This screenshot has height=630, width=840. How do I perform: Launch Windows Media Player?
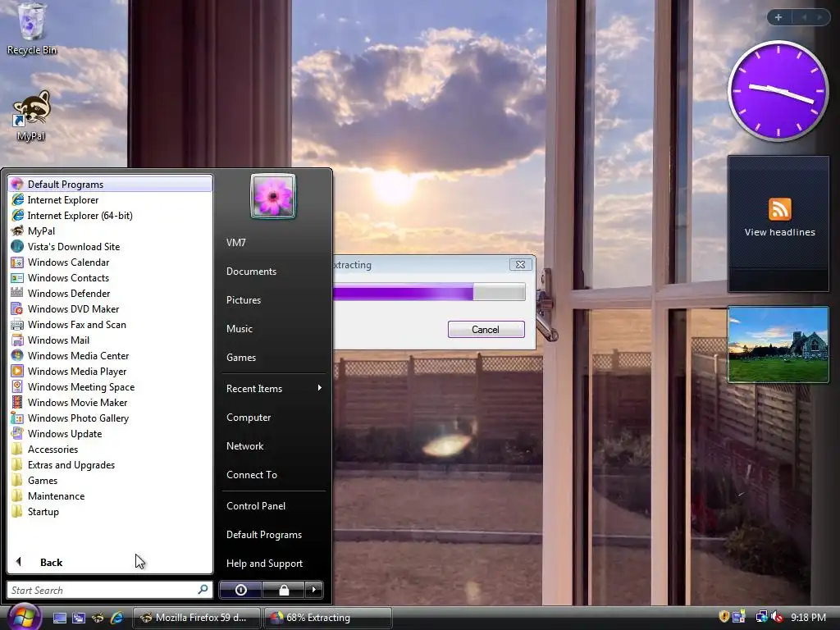click(110, 371)
